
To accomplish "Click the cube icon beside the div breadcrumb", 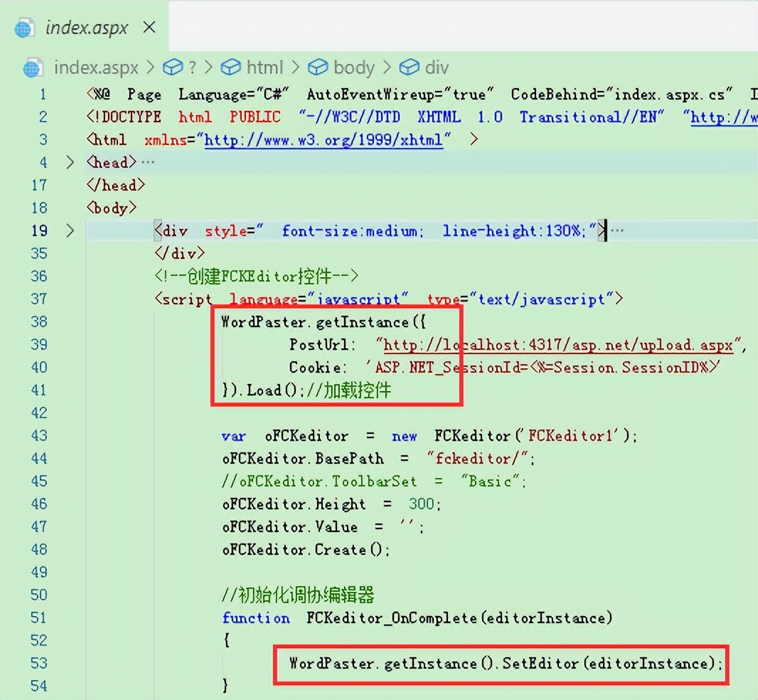I will 409,68.
